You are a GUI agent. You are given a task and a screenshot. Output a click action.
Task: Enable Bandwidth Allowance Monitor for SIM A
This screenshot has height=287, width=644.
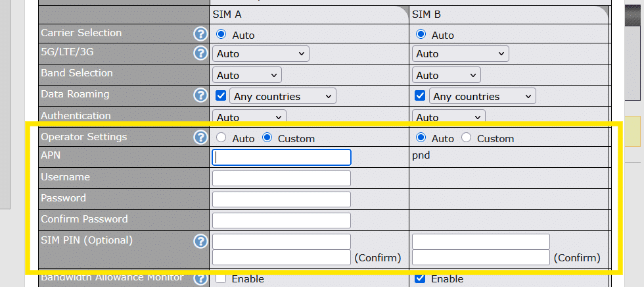(221, 278)
